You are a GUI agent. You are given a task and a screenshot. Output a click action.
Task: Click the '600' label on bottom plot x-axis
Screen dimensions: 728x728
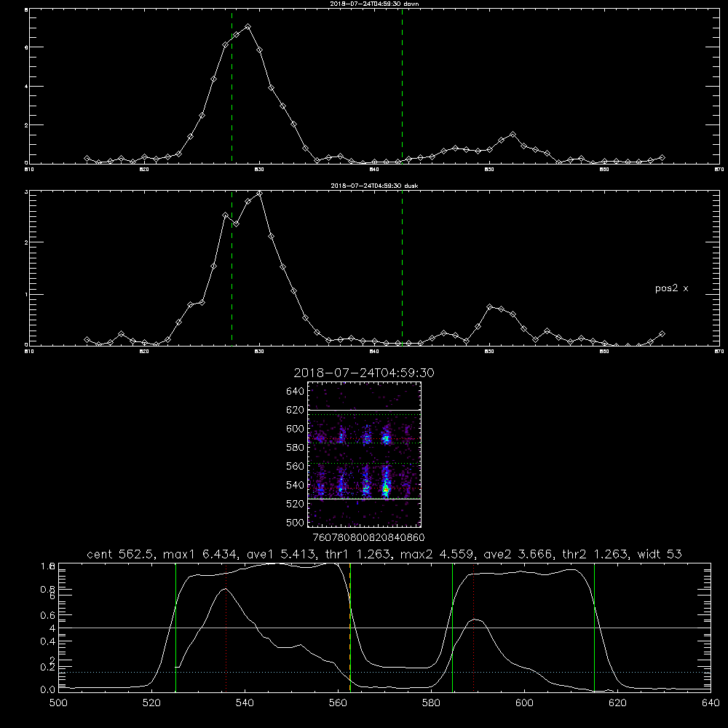(524, 703)
